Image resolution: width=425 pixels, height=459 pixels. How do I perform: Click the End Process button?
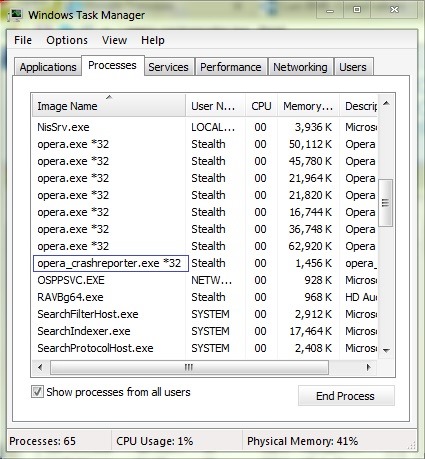(x=346, y=396)
